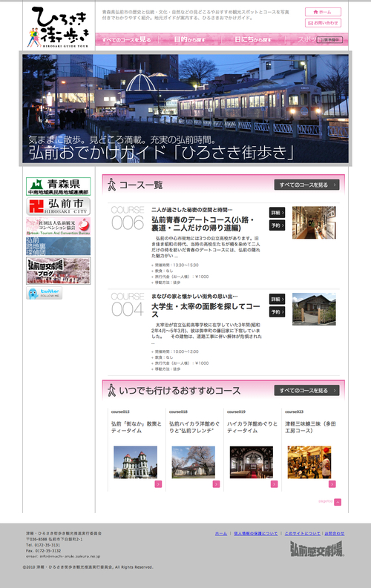Open the 弘前観光コンベンション協会 banner
The width and height of the screenshot is (371, 588).
(x=58, y=226)
